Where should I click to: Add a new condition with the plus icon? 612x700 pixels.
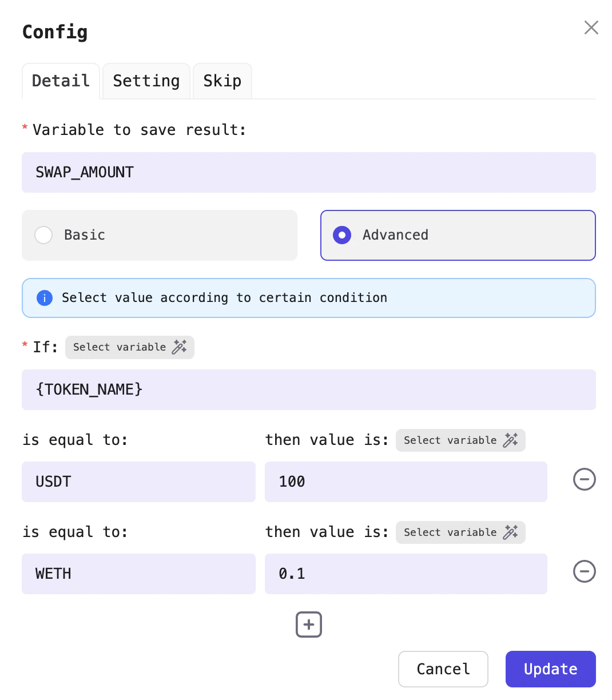308,625
